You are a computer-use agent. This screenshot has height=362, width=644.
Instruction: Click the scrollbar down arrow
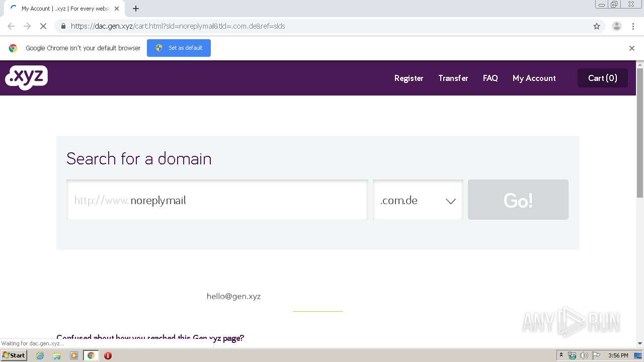pyautogui.click(x=640, y=343)
